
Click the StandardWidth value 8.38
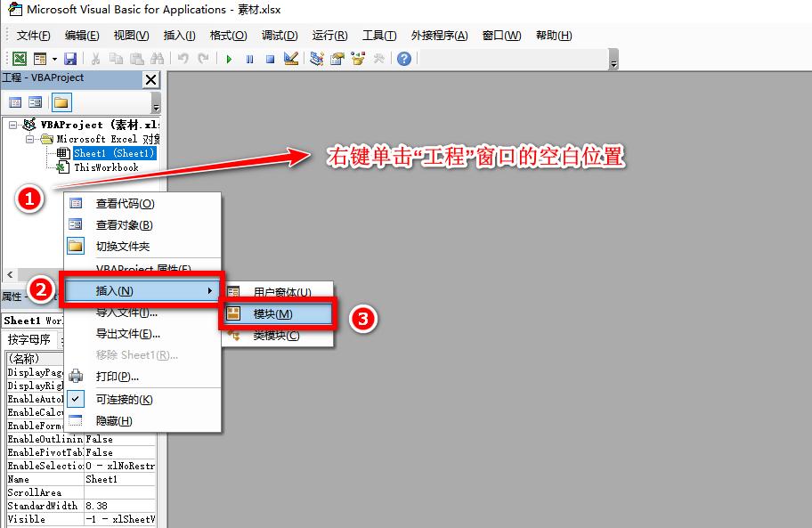[x=119, y=506]
